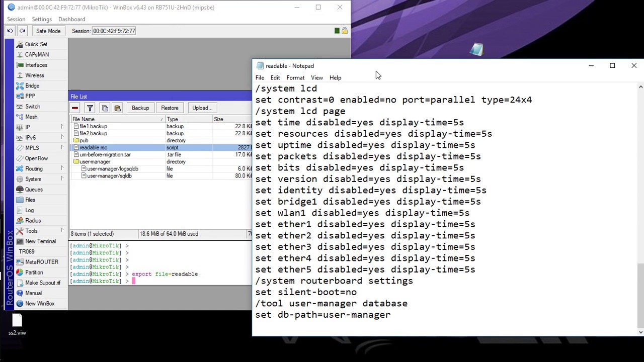Open New WinBox from the sidebar
Viewport: 644px width, 362px height.
pos(40,304)
